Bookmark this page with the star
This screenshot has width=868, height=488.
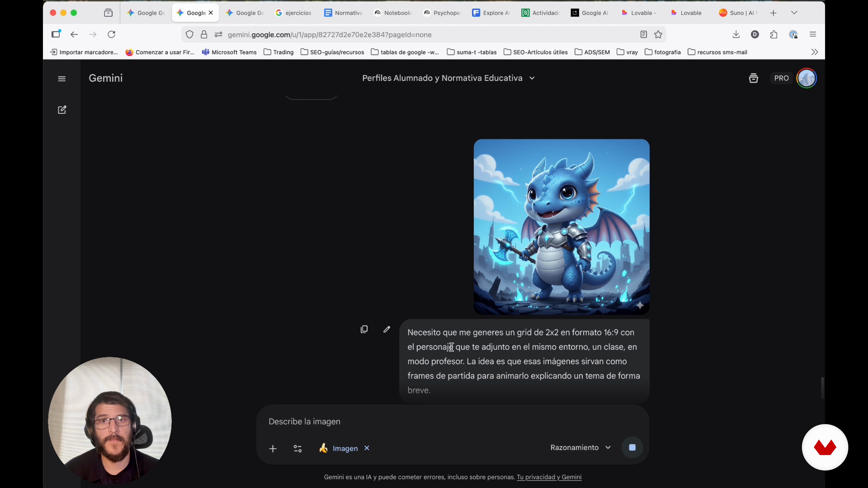pyautogui.click(x=658, y=34)
